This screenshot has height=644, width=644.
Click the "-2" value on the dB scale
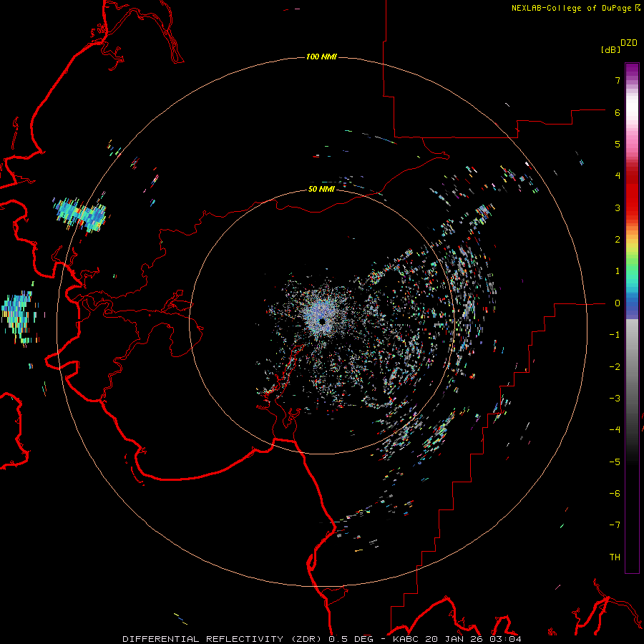615,367
